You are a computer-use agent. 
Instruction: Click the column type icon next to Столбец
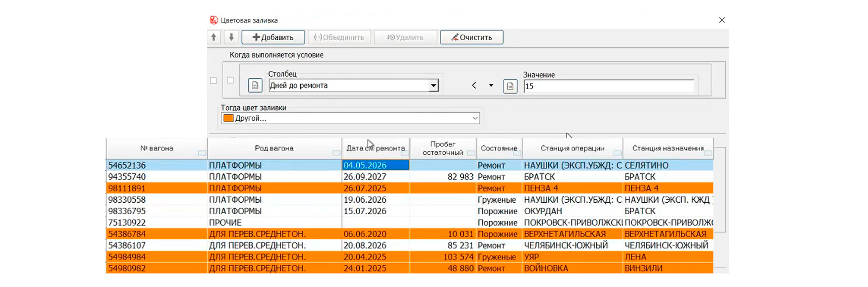(255, 85)
